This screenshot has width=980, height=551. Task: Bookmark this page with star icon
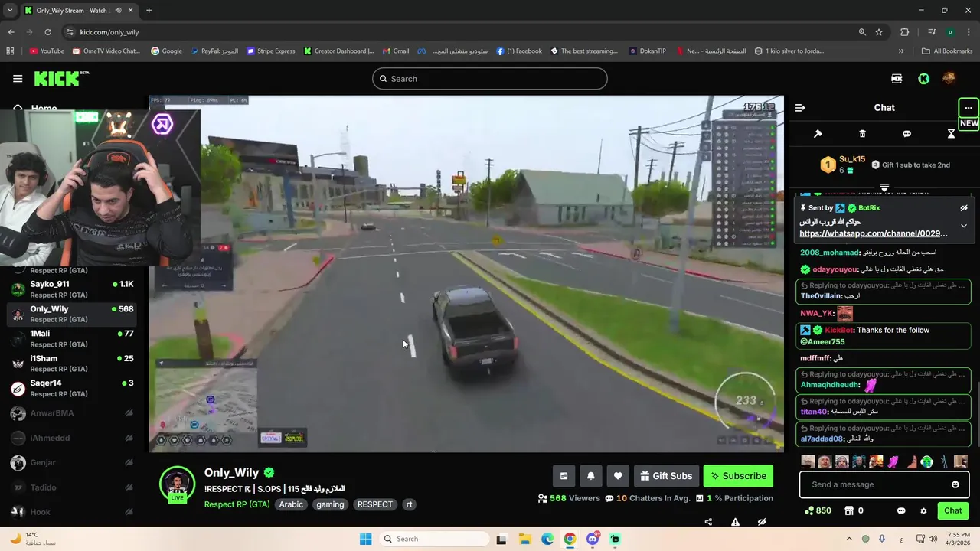coord(879,32)
